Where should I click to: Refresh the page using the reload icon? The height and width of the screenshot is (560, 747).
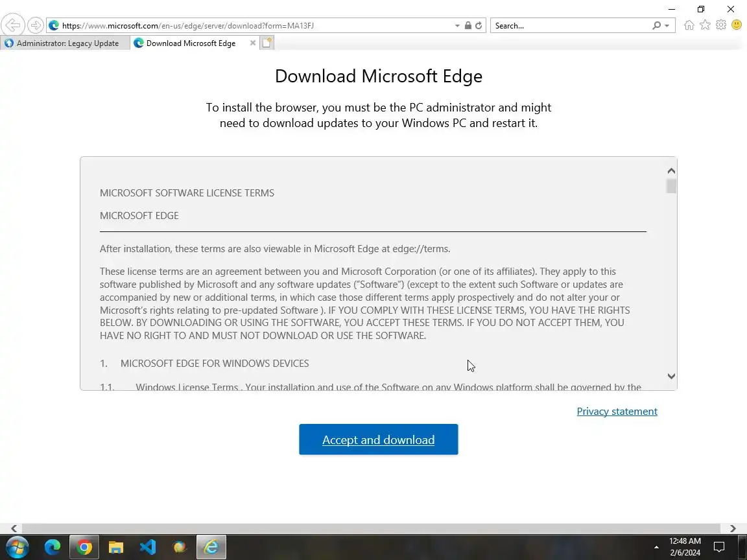click(x=479, y=26)
